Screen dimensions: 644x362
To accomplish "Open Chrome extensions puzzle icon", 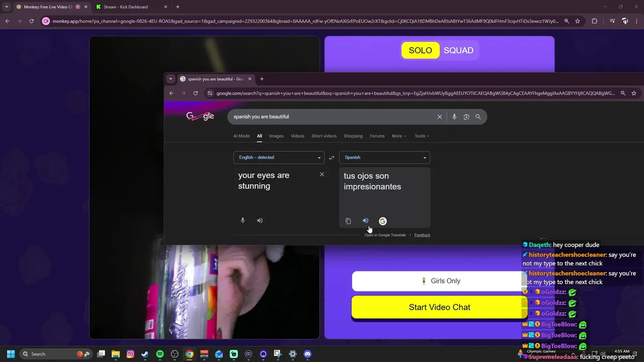I will [594, 21].
